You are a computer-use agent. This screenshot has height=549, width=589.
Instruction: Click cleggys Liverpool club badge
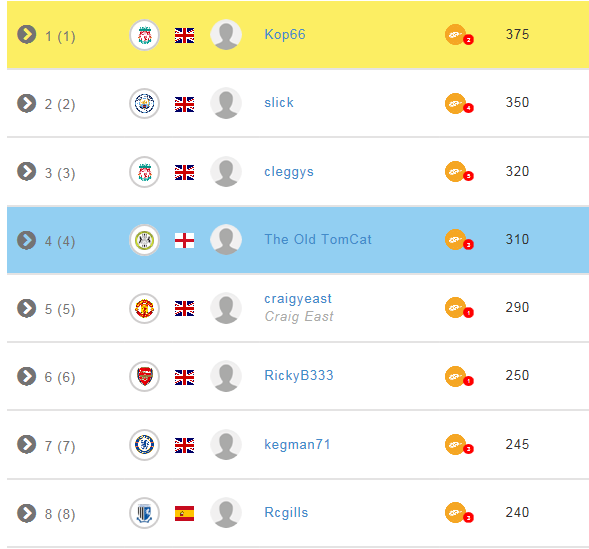pos(145,172)
